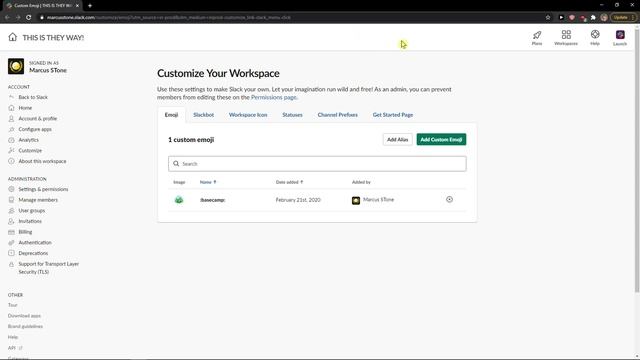The height and width of the screenshot is (360, 640).
Task: Open Billing page
Action: pos(25,232)
